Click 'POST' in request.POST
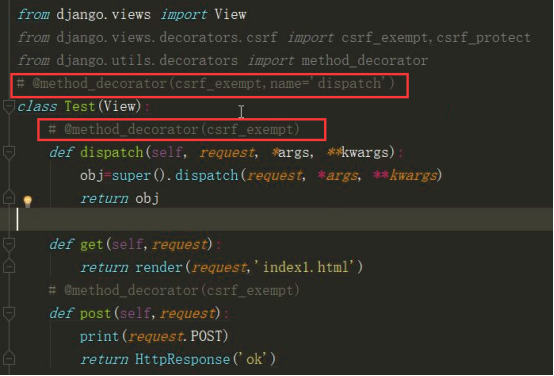The height and width of the screenshot is (376, 554). click(206, 336)
